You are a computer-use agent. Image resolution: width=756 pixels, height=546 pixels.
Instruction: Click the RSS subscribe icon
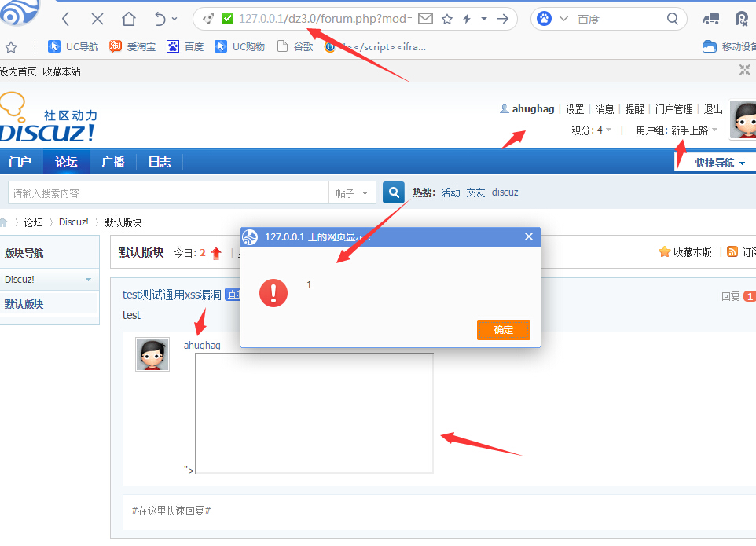click(732, 251)
